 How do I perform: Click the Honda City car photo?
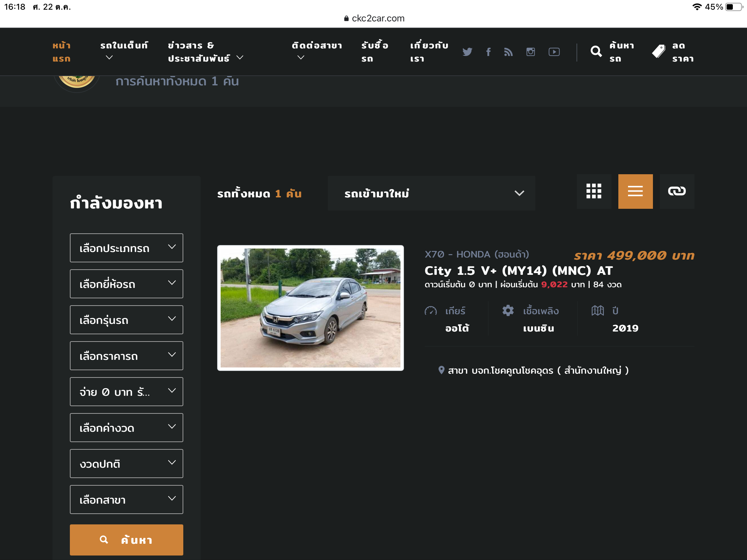[x=310, y=308]
